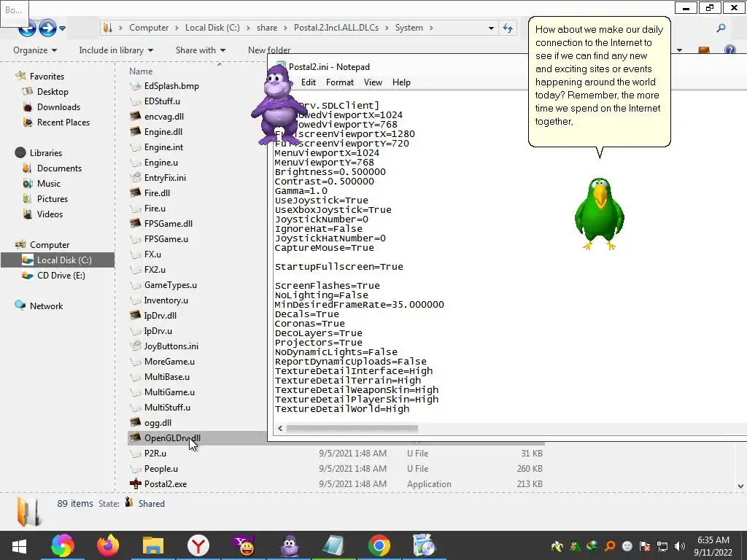Click the refresh button next to address bar

[x=508, y=28]
